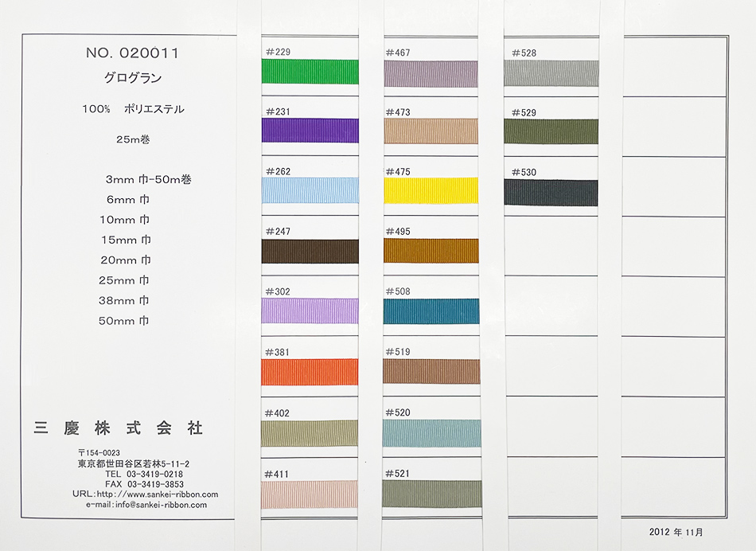Click the company name 三慶株式会社
Viewport: 756px width, 551px height.
point(119,428)
